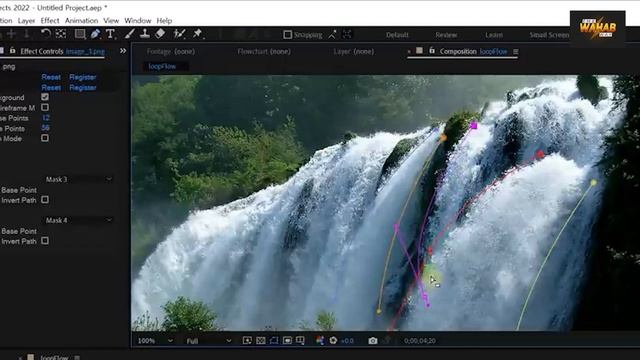
Task: Click the Reset Exposure icon
Action: (x=333, y=340)
